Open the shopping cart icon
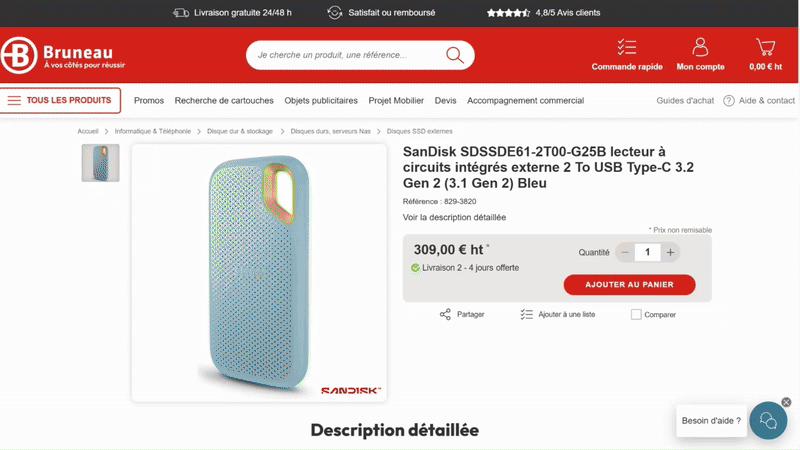Viewport: 800px width, 450px height. 766,47
